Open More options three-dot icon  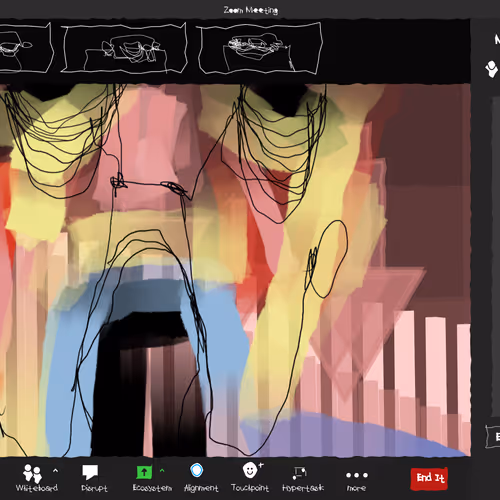(x=357, y=475)
